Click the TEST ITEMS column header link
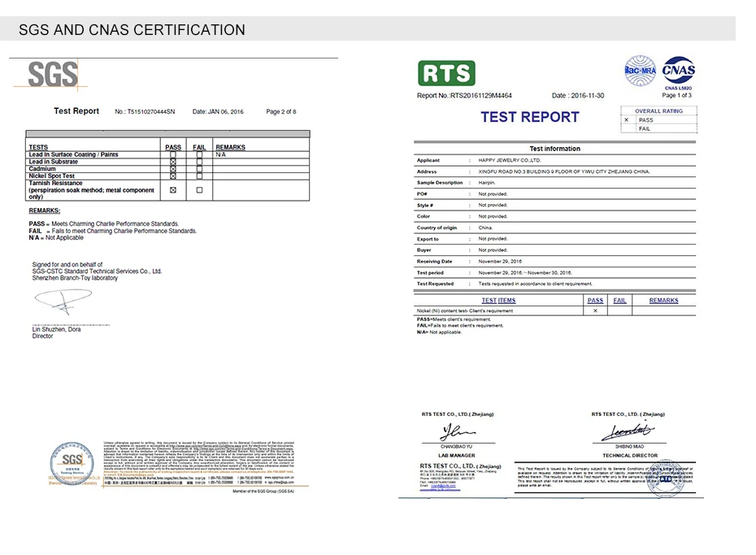 tap(498, 300)
